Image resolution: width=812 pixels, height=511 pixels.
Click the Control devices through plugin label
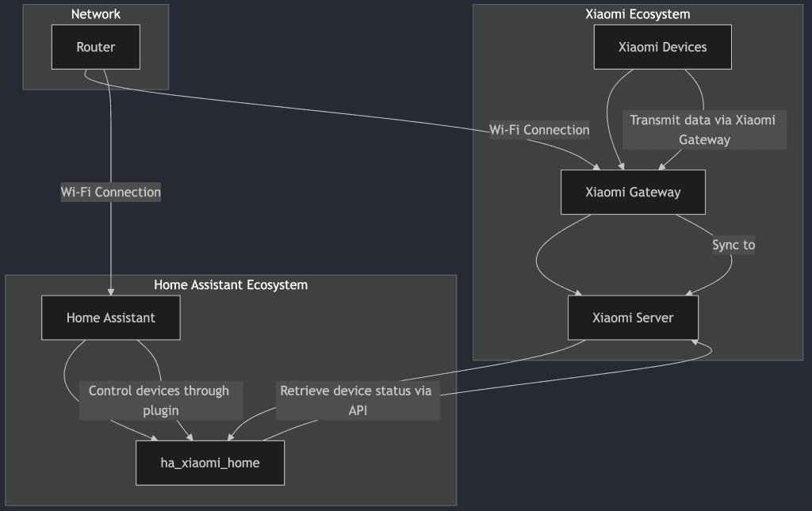coord(160,400)
